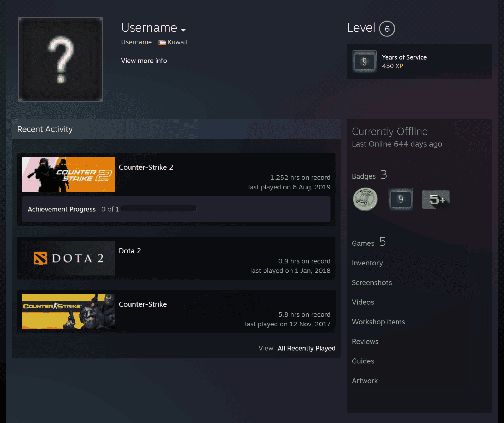
Task: Open the Counter-Strike 1.6 game banner
Action: tap(69, 311)
